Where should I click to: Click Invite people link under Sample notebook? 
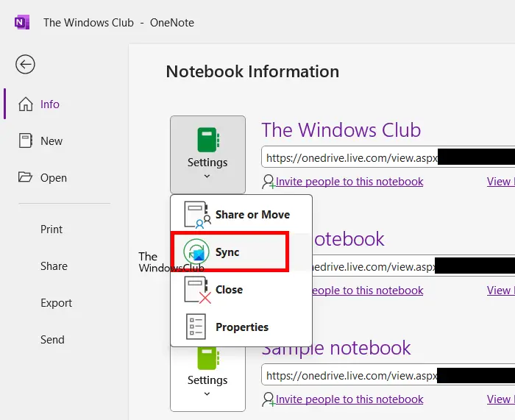coord(349,399)
